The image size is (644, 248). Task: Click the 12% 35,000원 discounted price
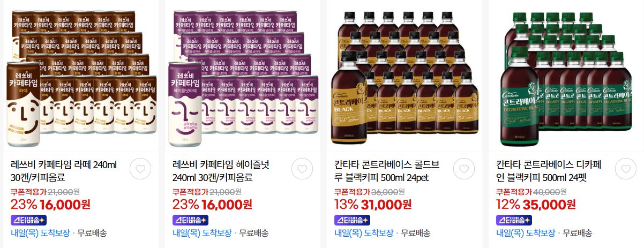[x=535, y=205]
